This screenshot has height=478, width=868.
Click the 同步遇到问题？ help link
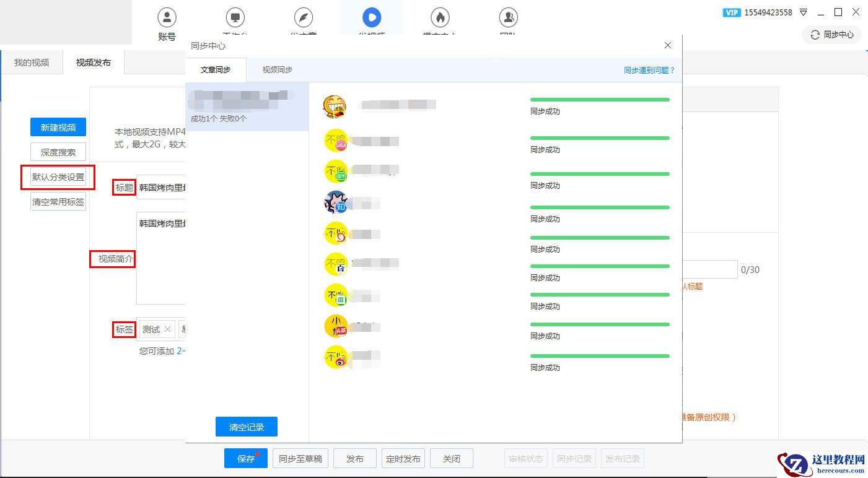[649, 71]
